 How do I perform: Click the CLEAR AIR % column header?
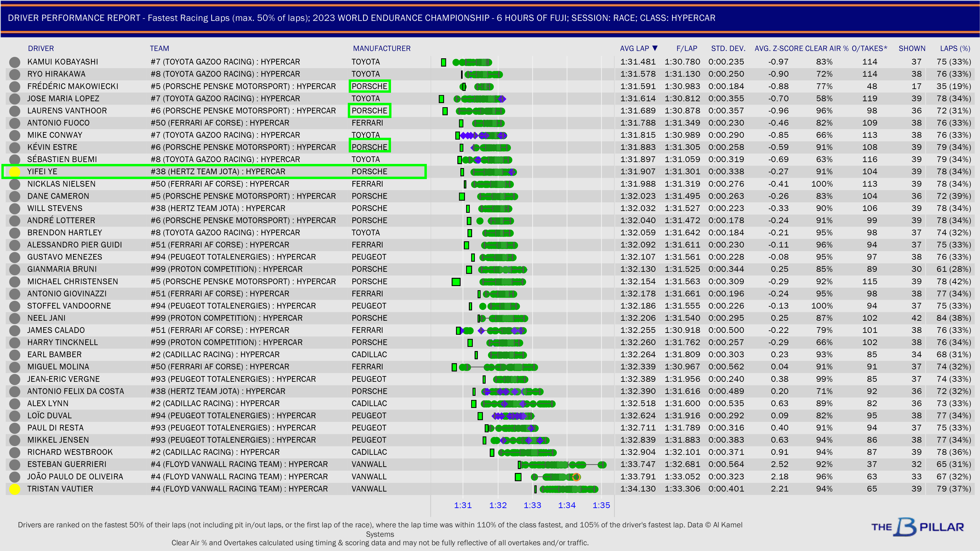tap(827, 48)
